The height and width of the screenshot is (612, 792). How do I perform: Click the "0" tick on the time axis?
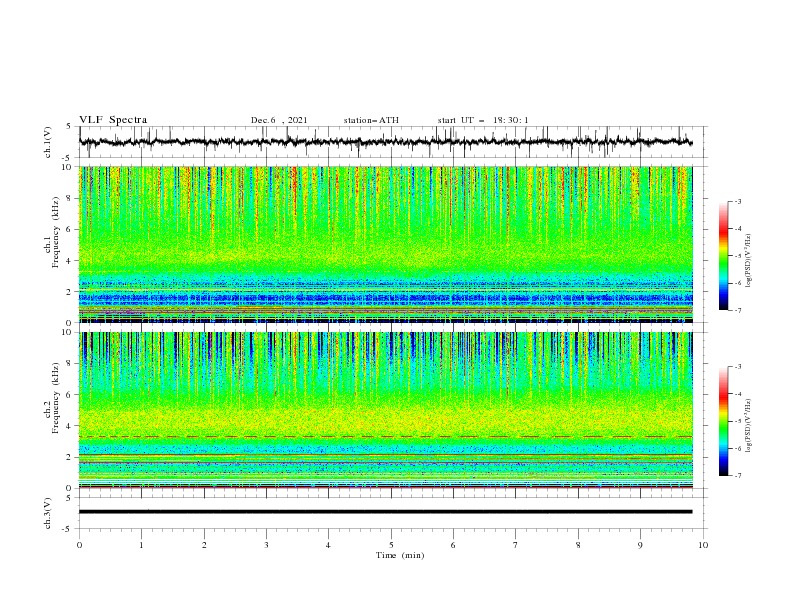(79, 545)
